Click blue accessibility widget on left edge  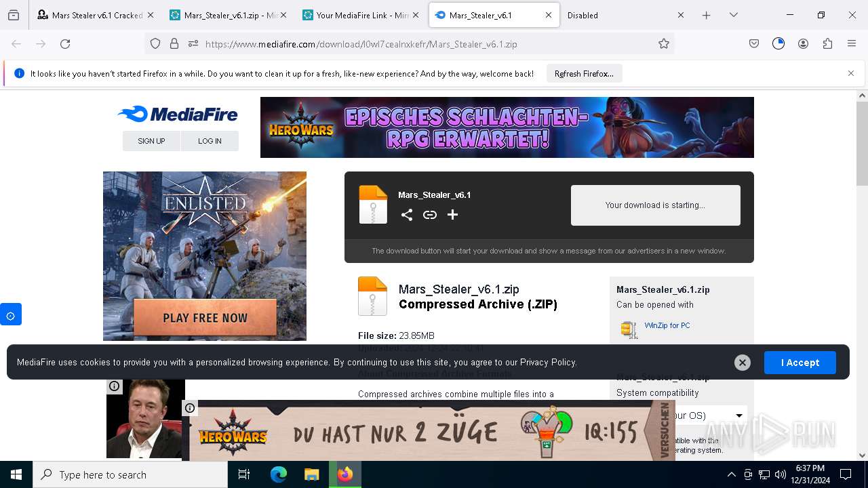tap(11, 314)
